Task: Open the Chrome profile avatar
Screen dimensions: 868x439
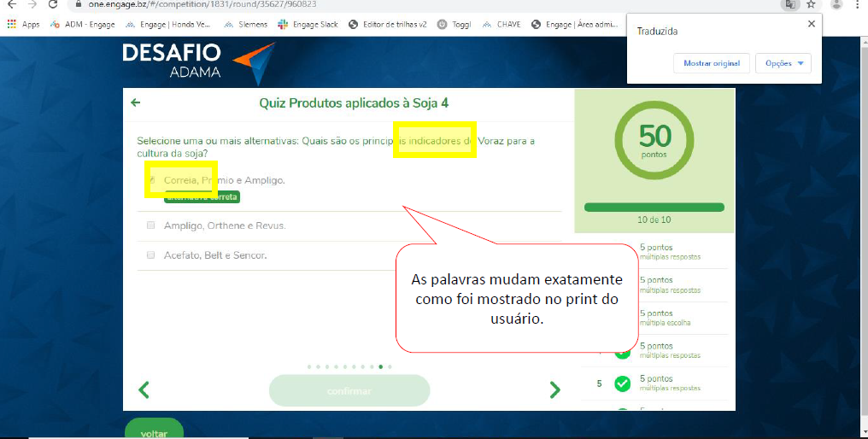Action: [836, 4]
